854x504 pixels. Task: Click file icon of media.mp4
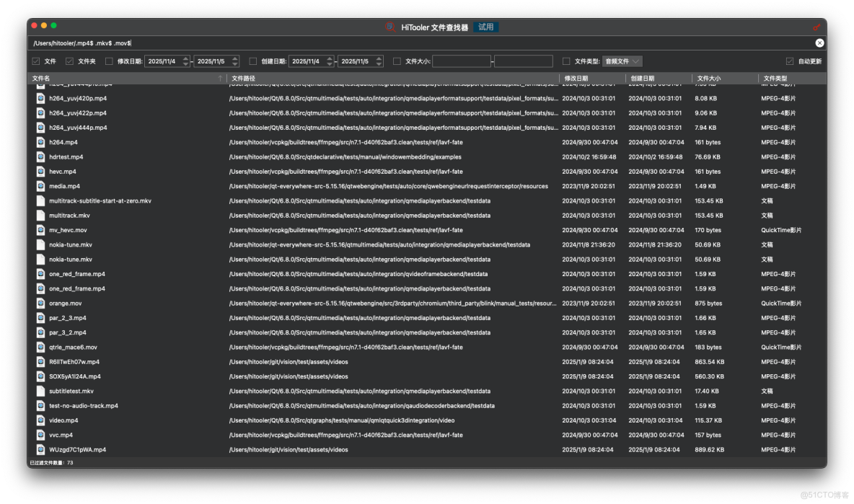coord(40,186)
